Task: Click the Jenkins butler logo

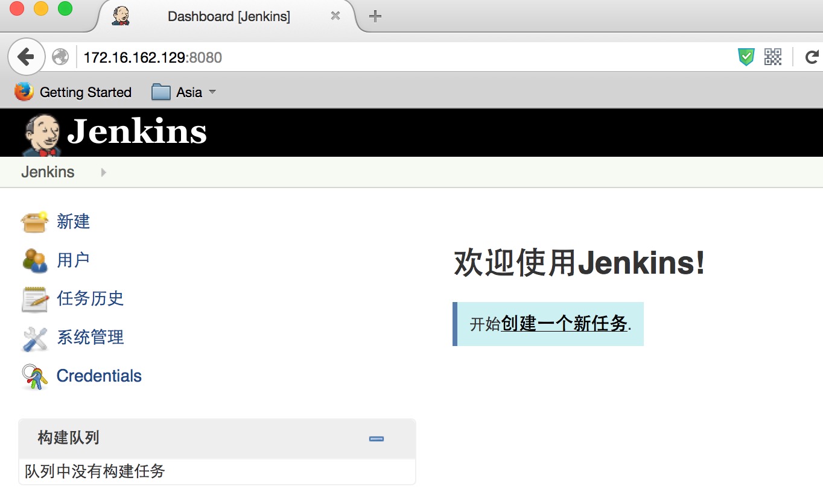Action: coord(42,134)
